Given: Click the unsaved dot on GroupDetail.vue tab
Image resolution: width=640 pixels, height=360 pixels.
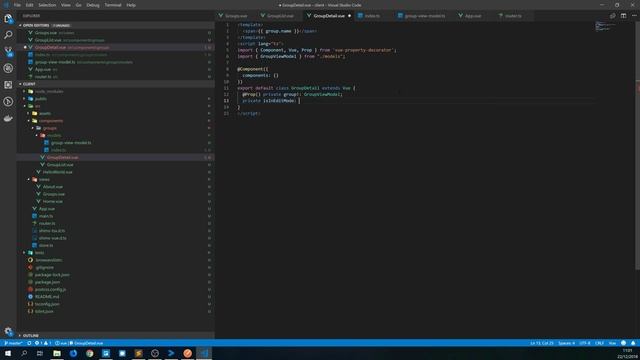Looking at the screenshot, I should coord(349,16).
